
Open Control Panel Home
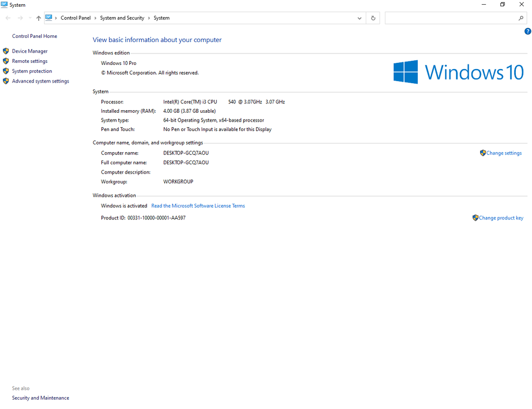click(x=35, y=36)
